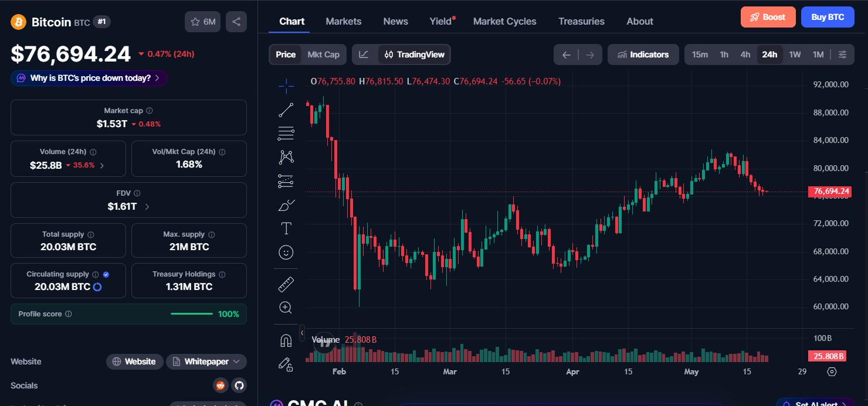Click the undo arrow above the chart

coord(566,54)
